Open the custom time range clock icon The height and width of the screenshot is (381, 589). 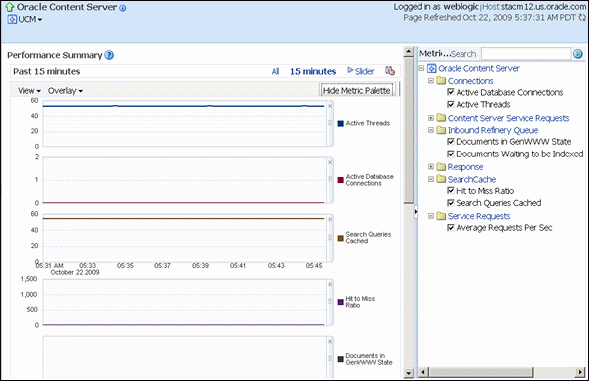[390, 71]
